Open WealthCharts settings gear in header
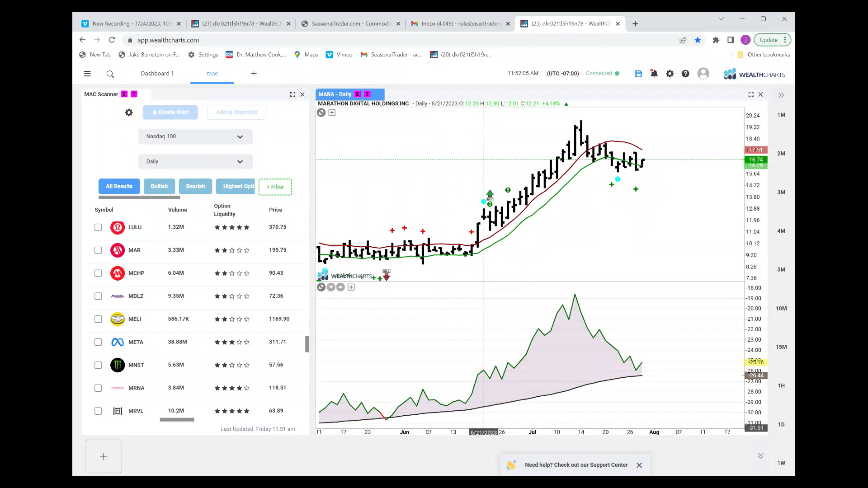Image resolution: width=868 pixels, height=488 pixels. 670,74
